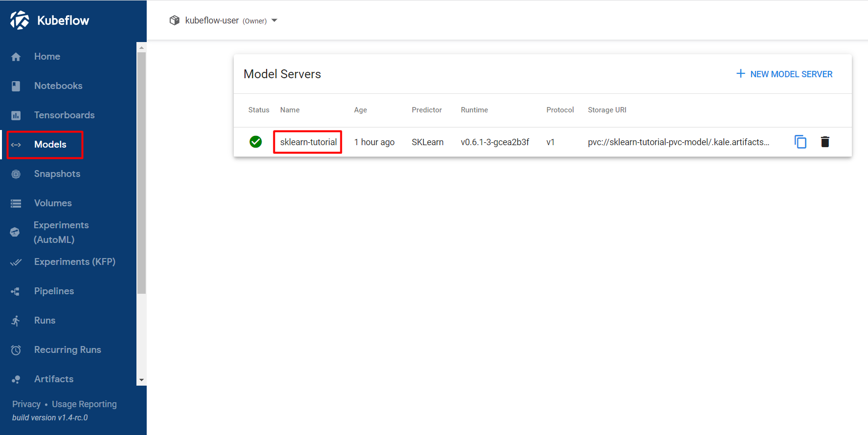Viewport: 868px width, 435px height.
Task: Open the Privacy link
Action: pos(26,404)
